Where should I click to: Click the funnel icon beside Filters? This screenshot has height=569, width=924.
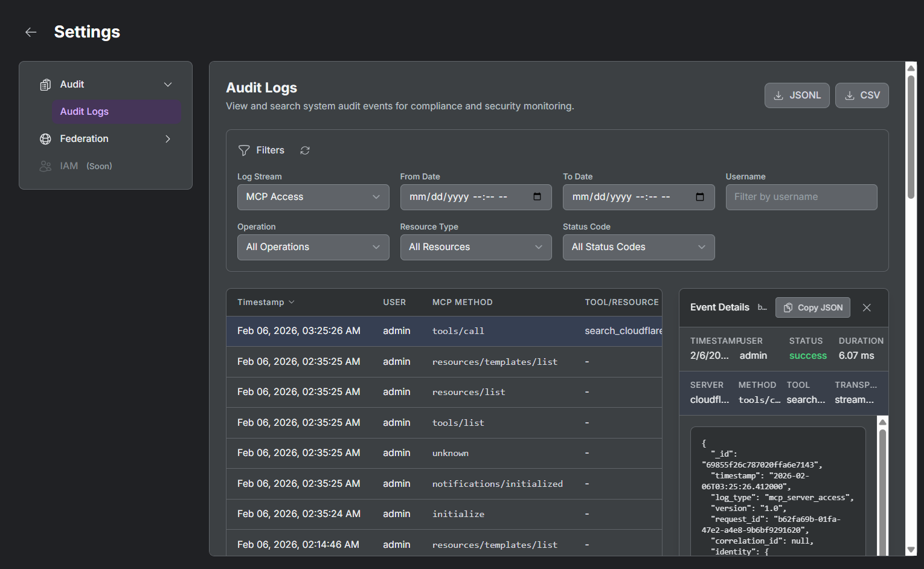244,150
